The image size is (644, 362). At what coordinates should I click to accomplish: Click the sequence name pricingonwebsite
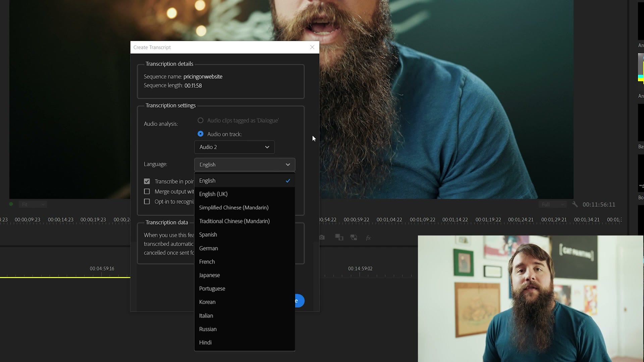(x=203, y=77)
